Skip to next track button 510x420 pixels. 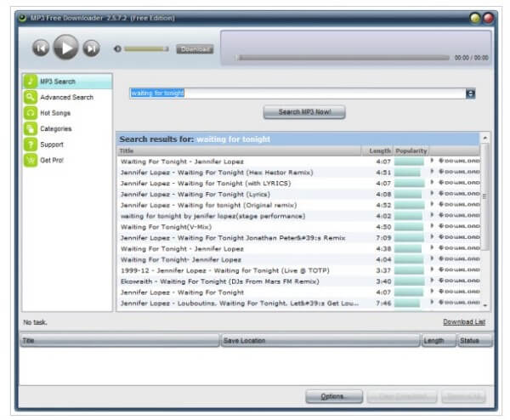coord(91,48)
